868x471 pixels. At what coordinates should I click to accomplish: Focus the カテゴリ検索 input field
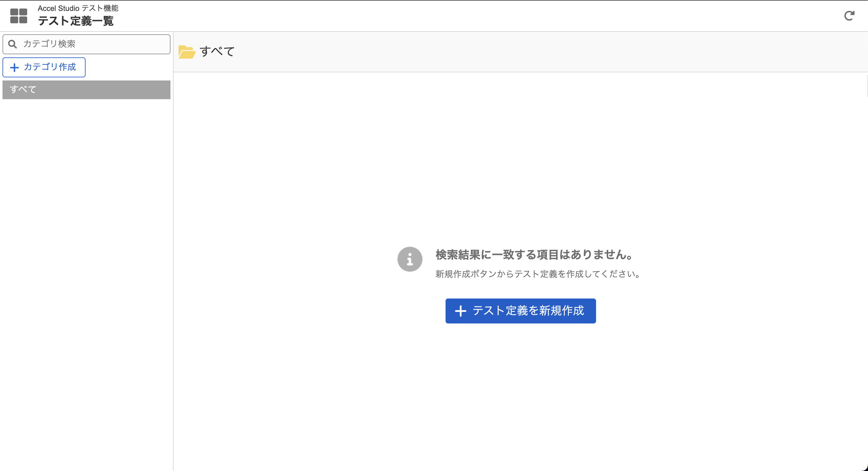pos(94,44)
